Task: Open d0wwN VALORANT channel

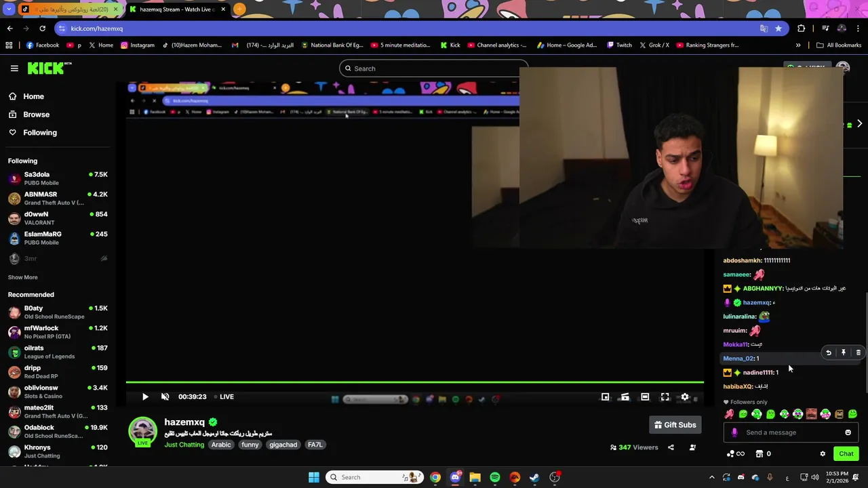Action: tap(58, 218)
